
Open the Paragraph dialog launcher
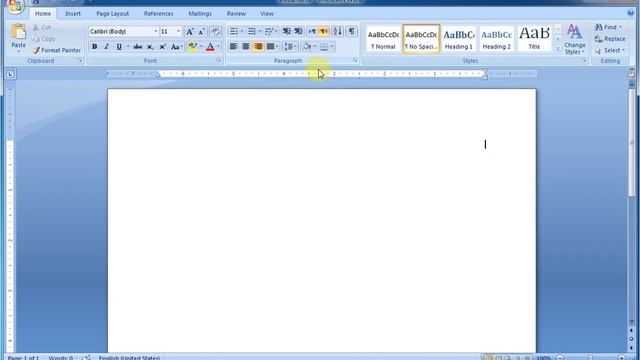coord(355,60)
